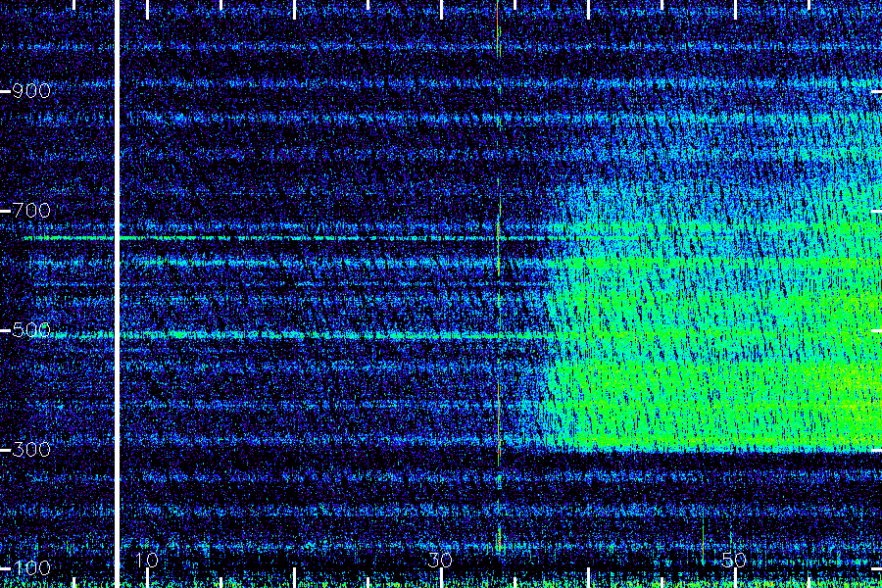Click the 10 time axis label

[x=146, y=561]
